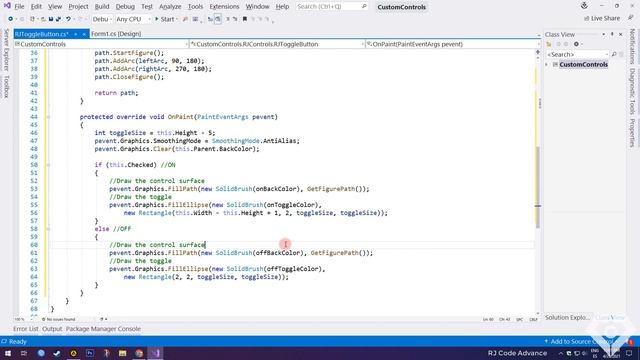
Task: Click the download notification icon in title bar
Action: (x=584, y=6)
